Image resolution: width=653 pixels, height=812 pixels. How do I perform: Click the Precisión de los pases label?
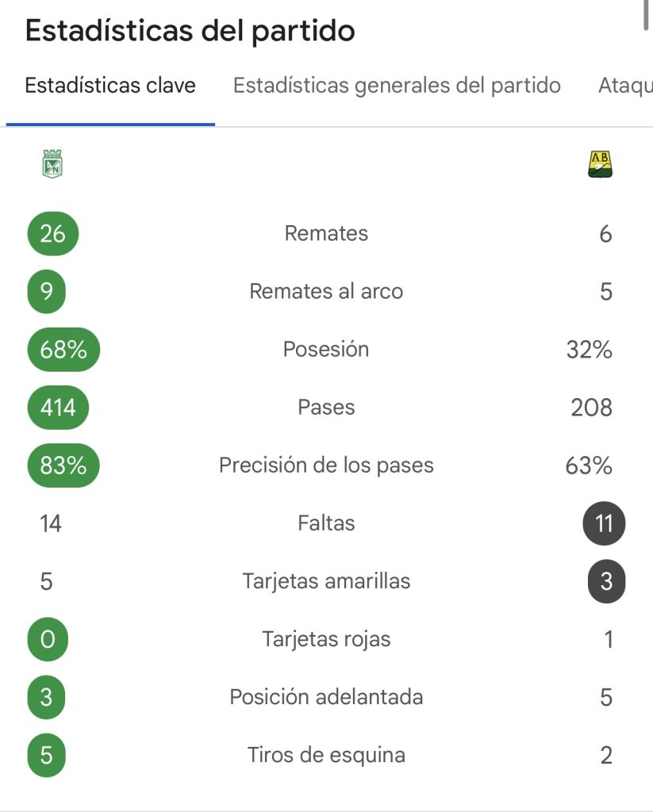coord(326,465)
